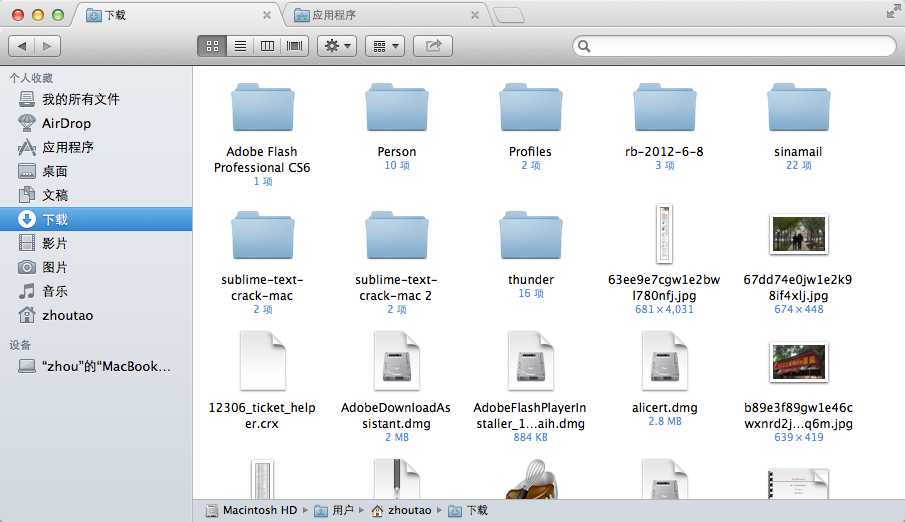Switch to column view
Viewport: 905px width, 522px height.
[x=267, y=46]
